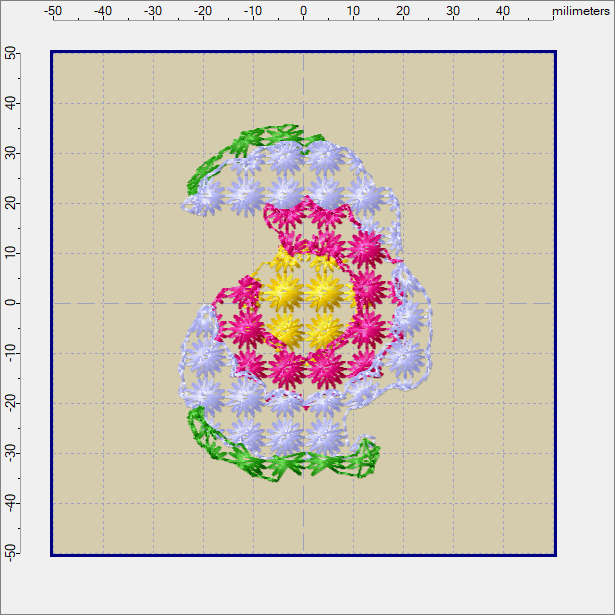Select the upper-left yellow flower in the center
The width and height of the screenshot is (615, 615).
tap(280, 292)
